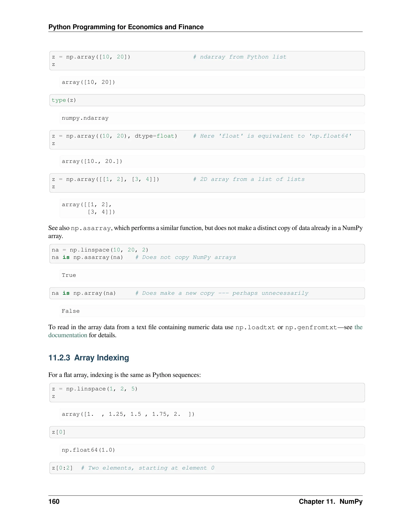Screen dimensions: 411x532
Task: Click the code 'z[0:2]'
Action: click(x=62, y=468)
